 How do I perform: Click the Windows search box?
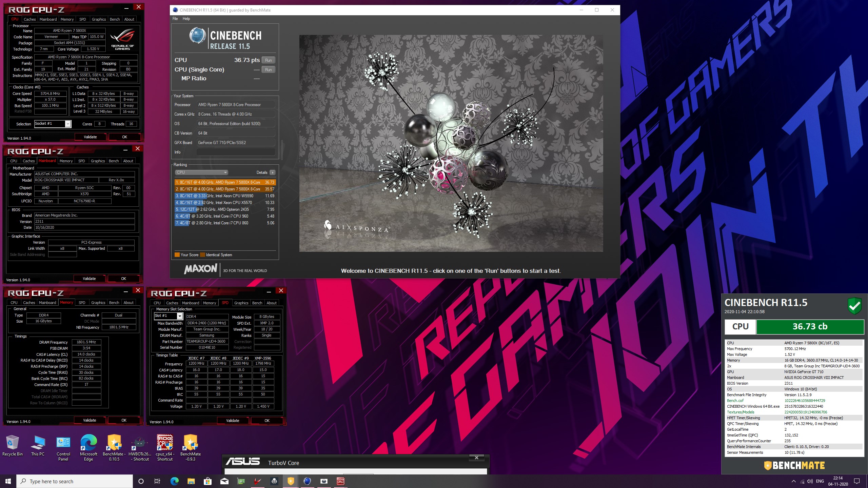click(75, 481)
